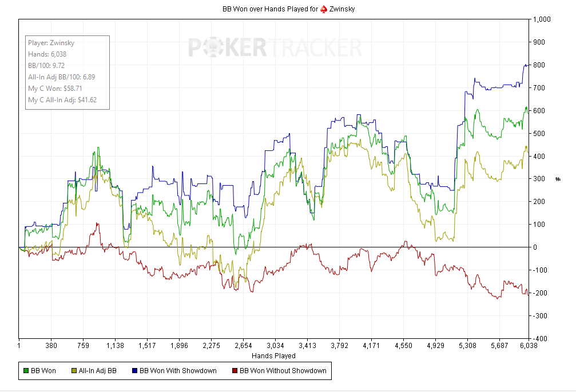The width and height of the screenshot is (576, 392).
Task: Click the x-axis label 759
Action: tap(83, 345)
